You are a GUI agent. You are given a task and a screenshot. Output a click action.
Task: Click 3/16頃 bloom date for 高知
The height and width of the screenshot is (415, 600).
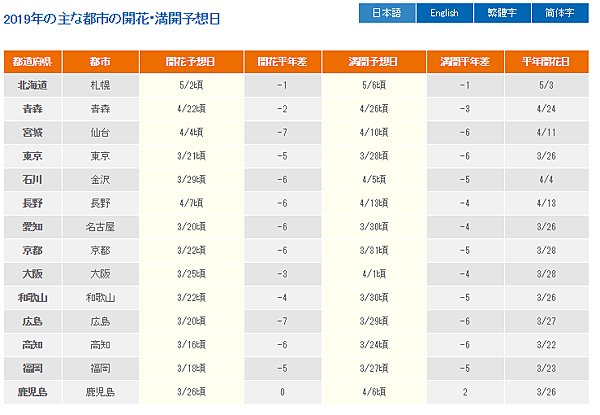(x=191, y=345)
